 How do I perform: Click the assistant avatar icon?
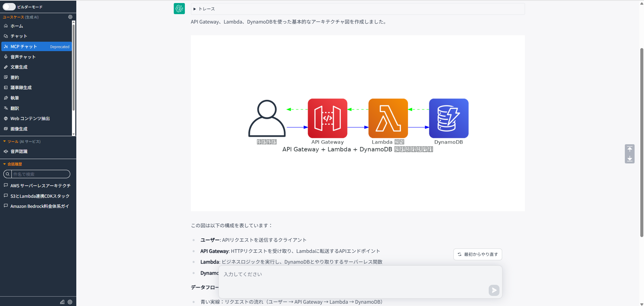[179, 8]
